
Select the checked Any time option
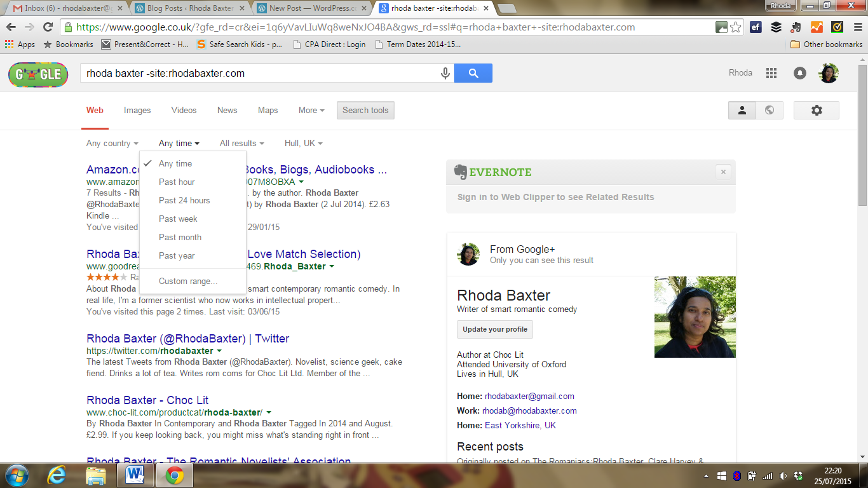point(175,163)
